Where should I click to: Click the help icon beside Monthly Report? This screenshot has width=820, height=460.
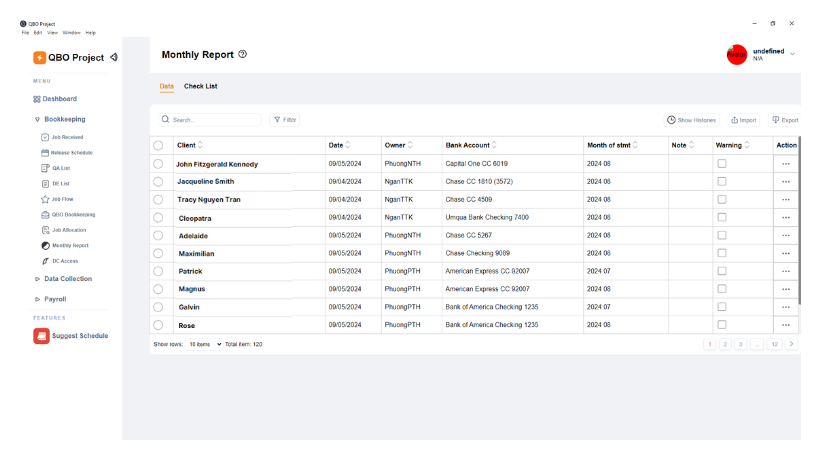[x=243, y=55]
